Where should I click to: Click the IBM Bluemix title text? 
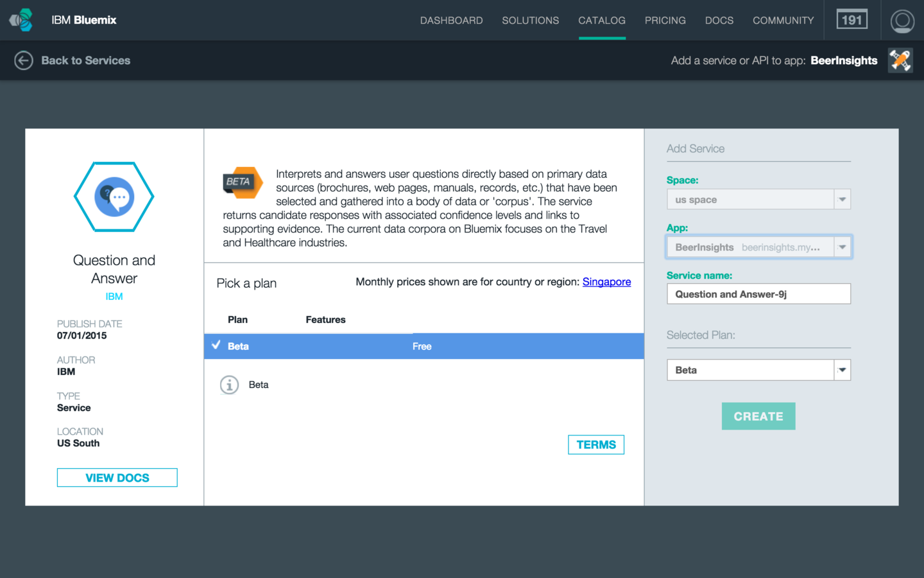tap(84, 20)
